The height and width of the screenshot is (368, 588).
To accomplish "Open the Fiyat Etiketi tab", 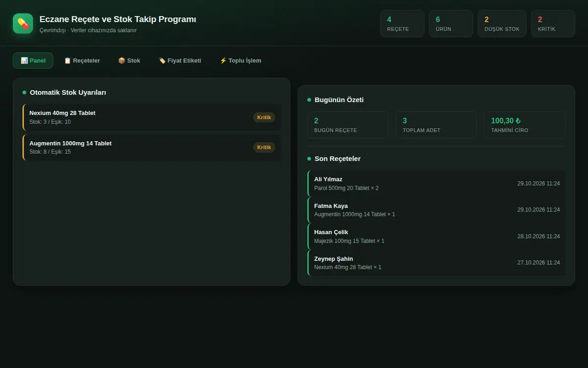I will [180, 60].
